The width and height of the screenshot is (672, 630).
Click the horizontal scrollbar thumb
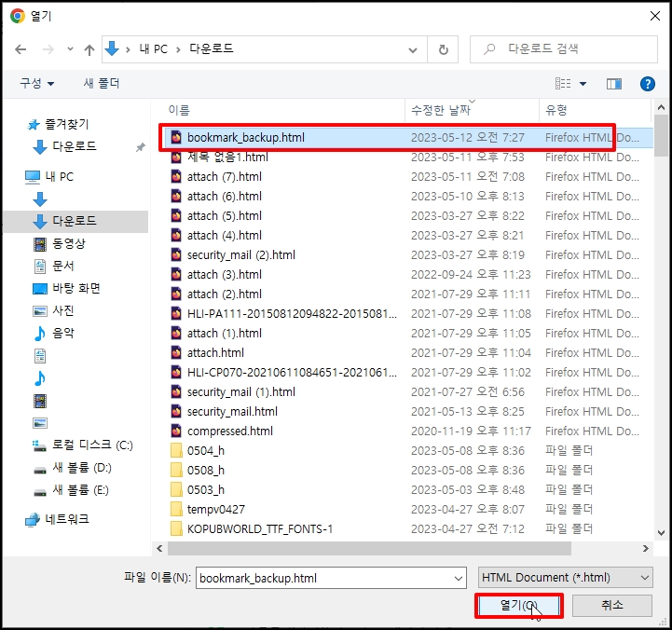(x=369, y=549)
